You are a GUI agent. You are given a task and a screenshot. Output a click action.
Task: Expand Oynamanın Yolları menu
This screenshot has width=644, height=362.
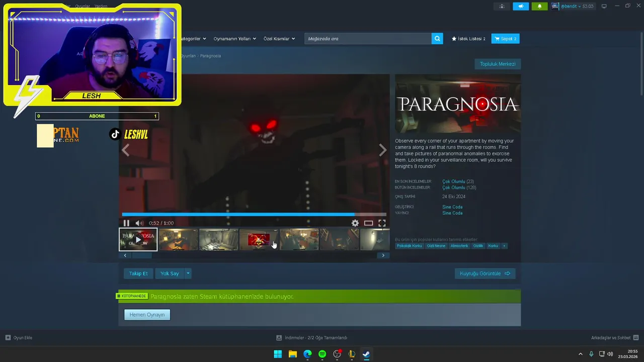[234, 39]
